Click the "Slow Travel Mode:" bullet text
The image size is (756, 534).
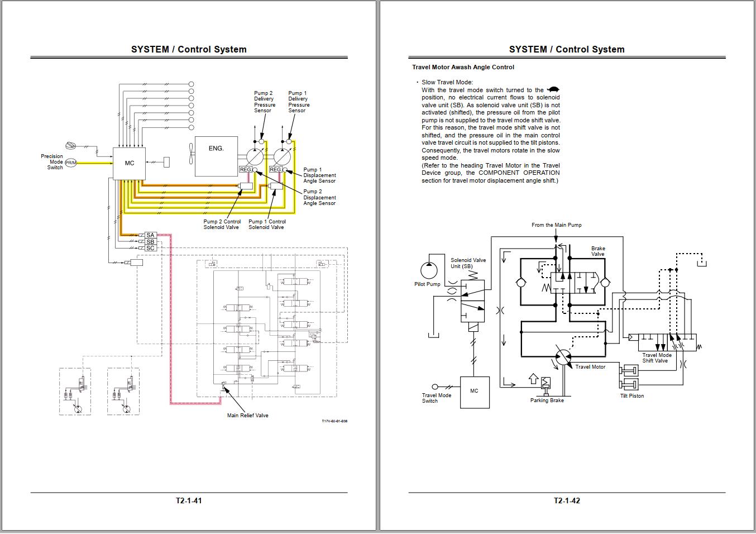[x=447, y=82]
